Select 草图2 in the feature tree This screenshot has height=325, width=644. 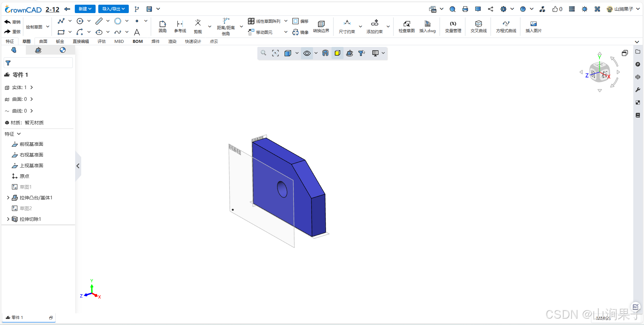22,208
